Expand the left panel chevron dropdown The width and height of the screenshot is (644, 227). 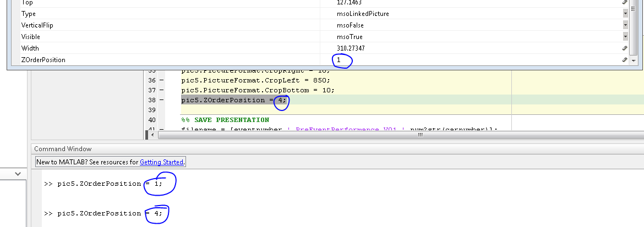(17, 174)
